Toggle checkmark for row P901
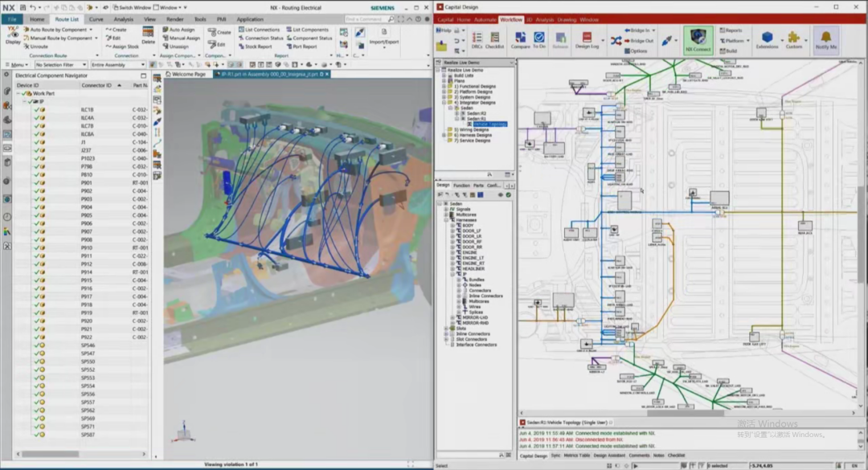Viewport: 868px width, 470px height. click(x=36, y=182)
